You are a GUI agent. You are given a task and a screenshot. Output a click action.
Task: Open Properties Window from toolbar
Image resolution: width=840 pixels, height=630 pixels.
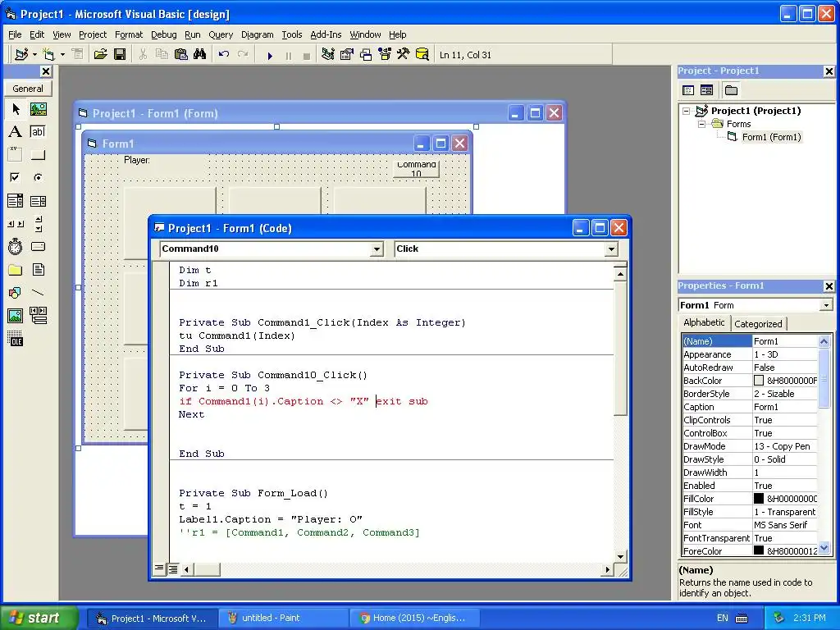tap(347, 55)
